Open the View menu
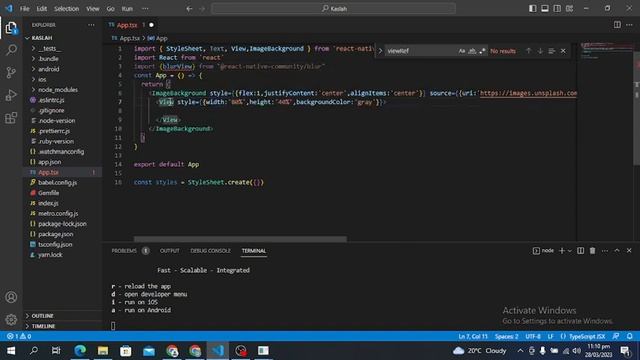 click(93, 8)
